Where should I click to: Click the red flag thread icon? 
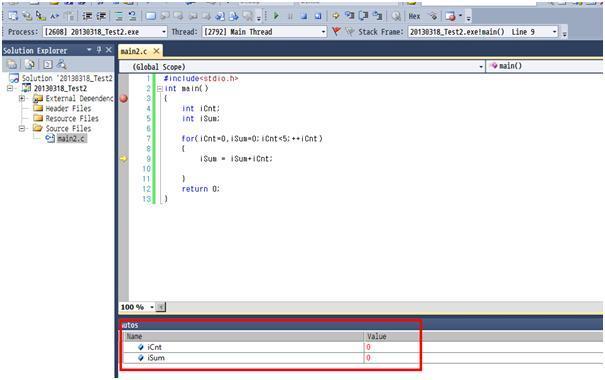coord(336,31)
